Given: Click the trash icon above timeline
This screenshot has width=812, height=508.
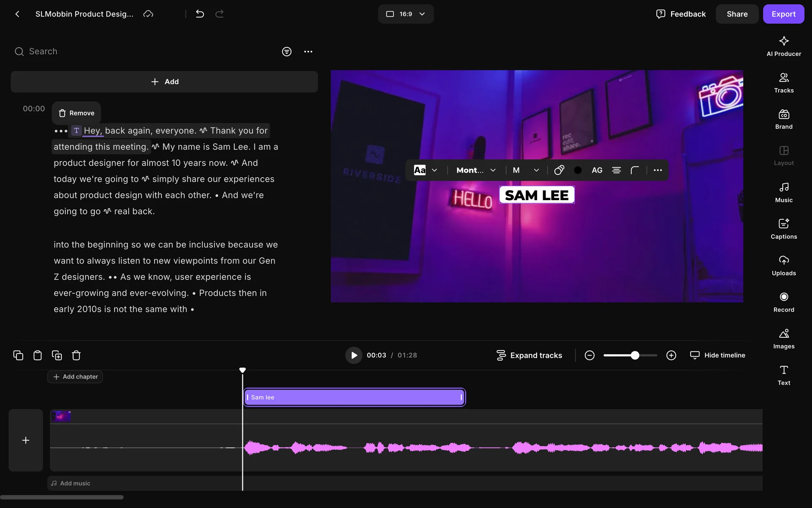Looking at the screenshot, I should [x=76, y=355].
